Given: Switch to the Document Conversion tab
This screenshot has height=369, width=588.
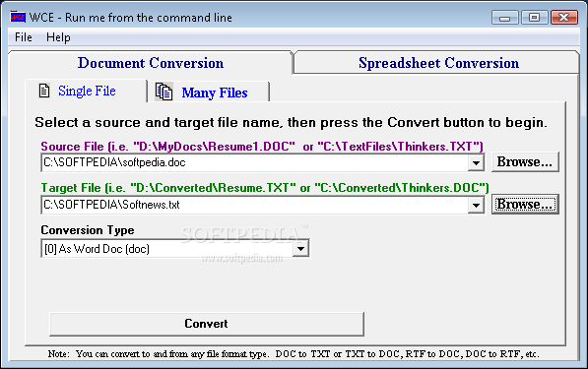Looking at the screenshot, I should coord(151,63).
